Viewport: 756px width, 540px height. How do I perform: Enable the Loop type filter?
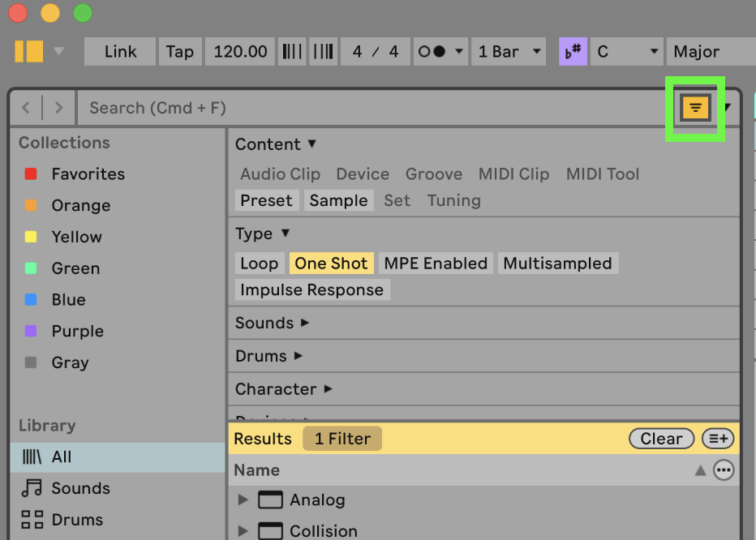(x=259, y=264)
